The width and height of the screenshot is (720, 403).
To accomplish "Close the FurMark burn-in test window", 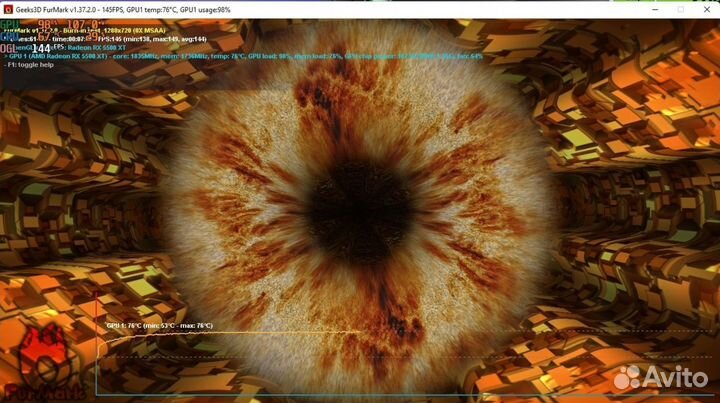I will [707, 10].
